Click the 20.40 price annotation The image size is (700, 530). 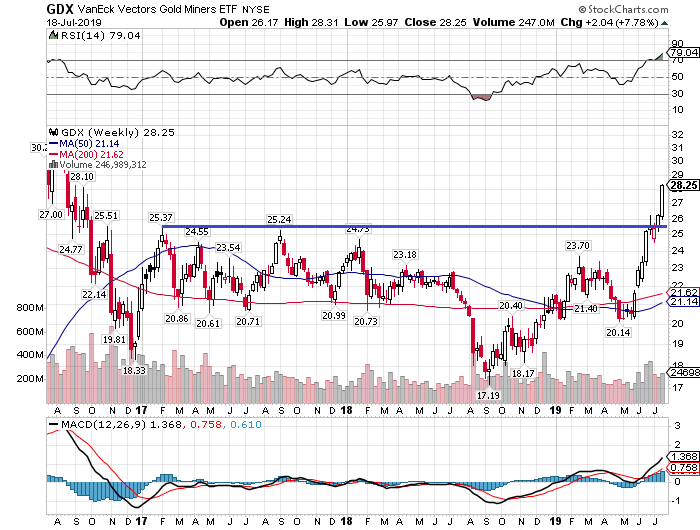[x=511, y=306]
